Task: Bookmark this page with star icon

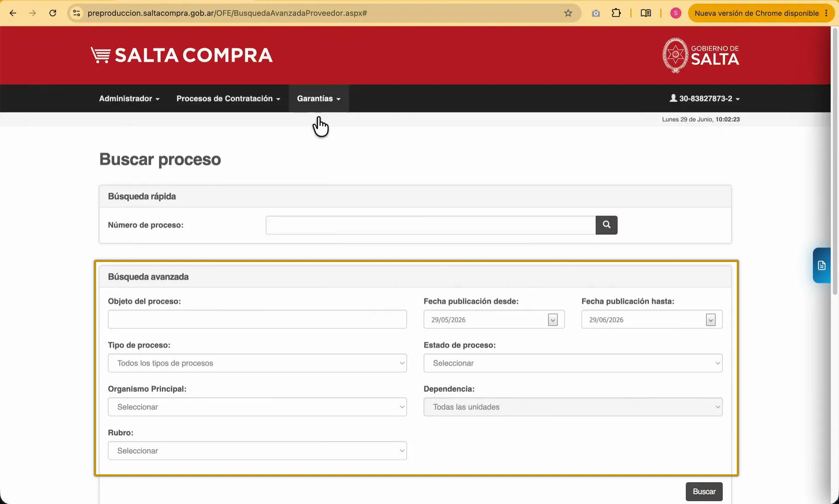Action: [568, 13]
